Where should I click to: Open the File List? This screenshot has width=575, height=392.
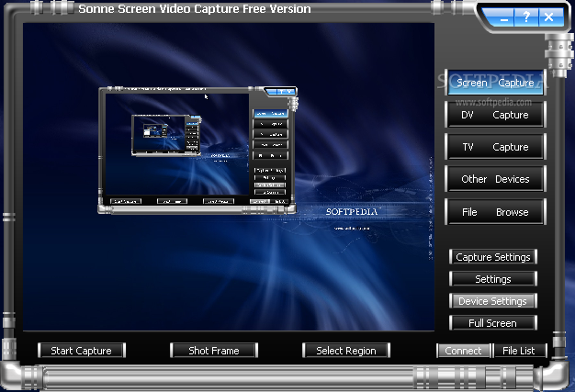click(x=519, y=351)
